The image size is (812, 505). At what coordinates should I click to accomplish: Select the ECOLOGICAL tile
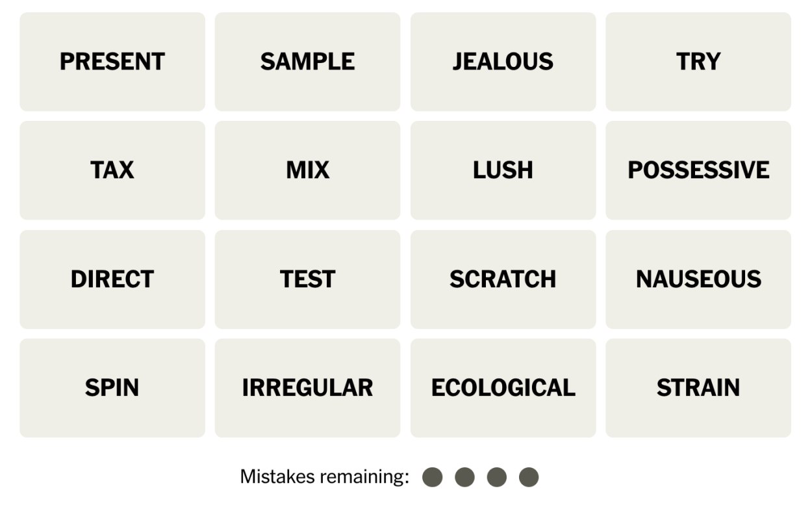503,388
